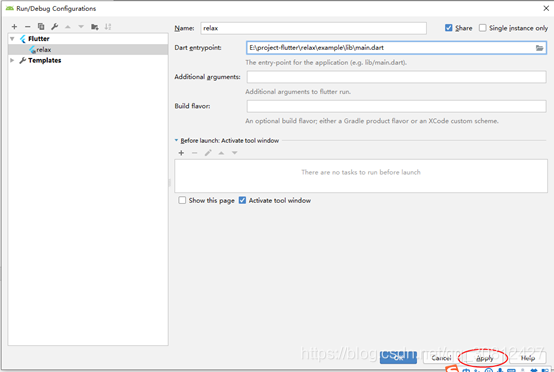Collapse the Flutter tree node

pos(12,39)
